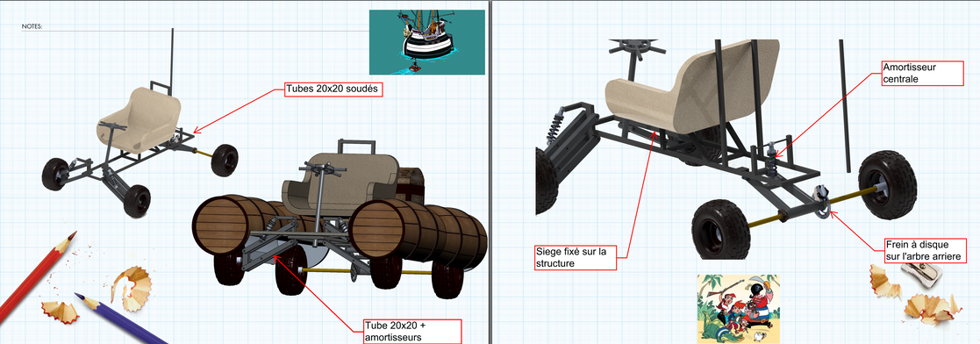The image size is (980, 344).
Task: Click the NOTES: header text
Action: 32,27
